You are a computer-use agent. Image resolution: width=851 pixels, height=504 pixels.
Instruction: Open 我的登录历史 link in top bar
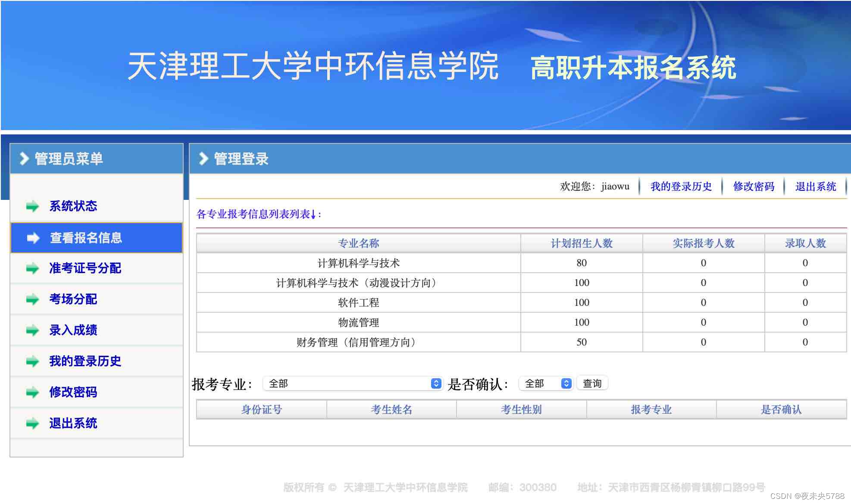[681, 187]
